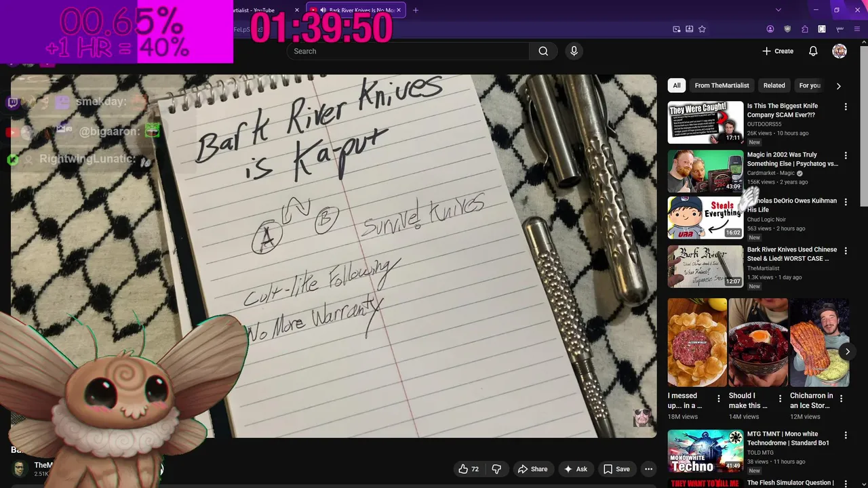Screen dimensions: 868x488
Task: Select the All filter chip
Action: tap(676, 85)
